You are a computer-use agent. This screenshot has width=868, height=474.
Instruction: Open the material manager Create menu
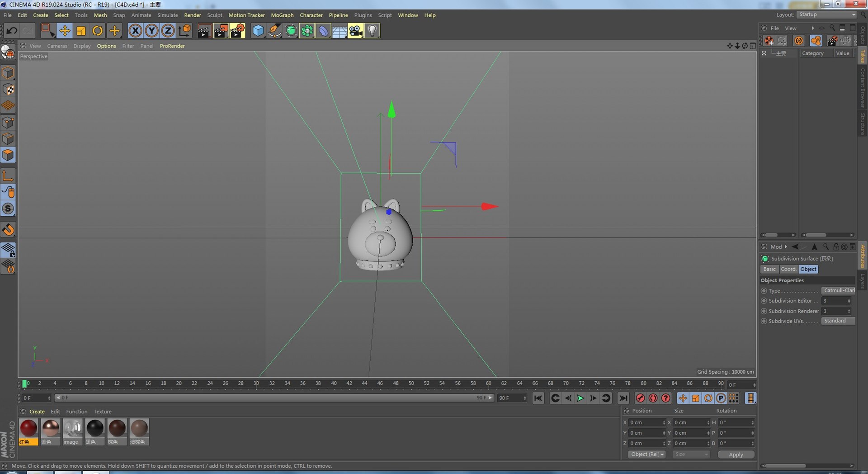[37, 412]
